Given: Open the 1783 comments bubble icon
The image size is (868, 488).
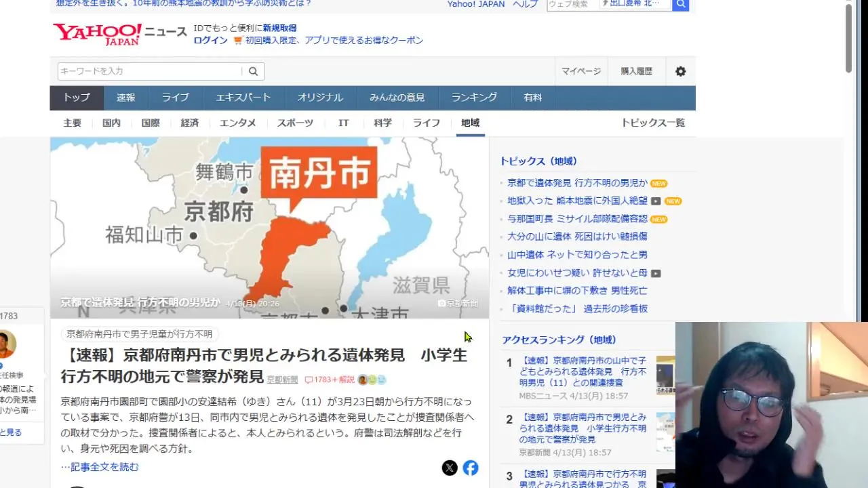Looking at the screenshot, I should 309,380.
